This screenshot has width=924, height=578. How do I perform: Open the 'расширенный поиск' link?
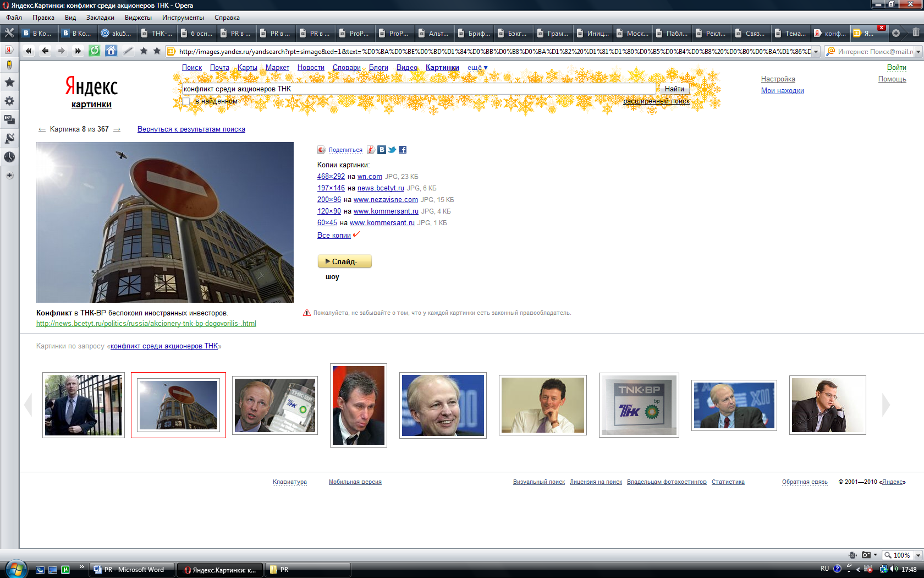(656, 101)
